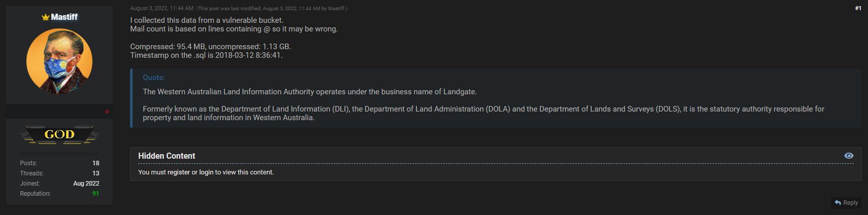Click the August 3, 2022 post timestamp
Image resolution: width=868 pixels, height=215 pixels.
[x=162, y=8]
